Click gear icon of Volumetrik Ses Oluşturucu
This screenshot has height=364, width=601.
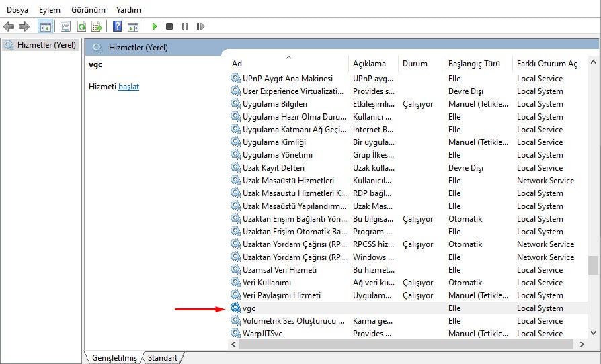235,320
